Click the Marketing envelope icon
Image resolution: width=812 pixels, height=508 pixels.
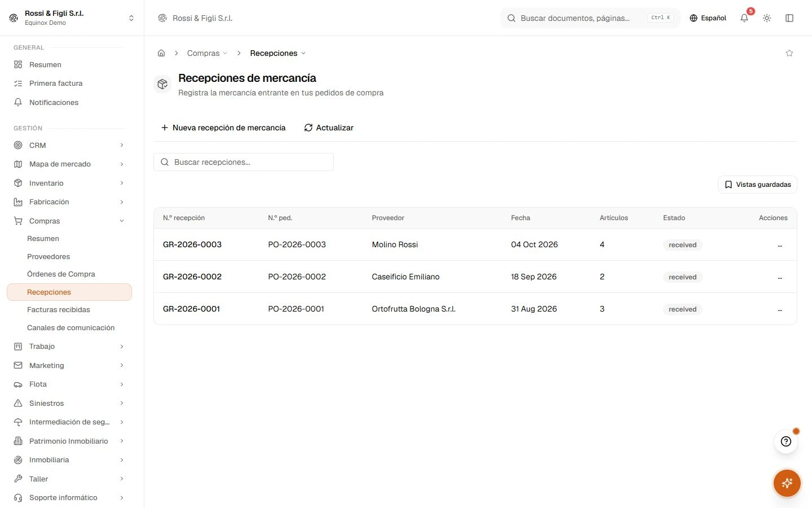pyautogui.click(x=18, y=366)
